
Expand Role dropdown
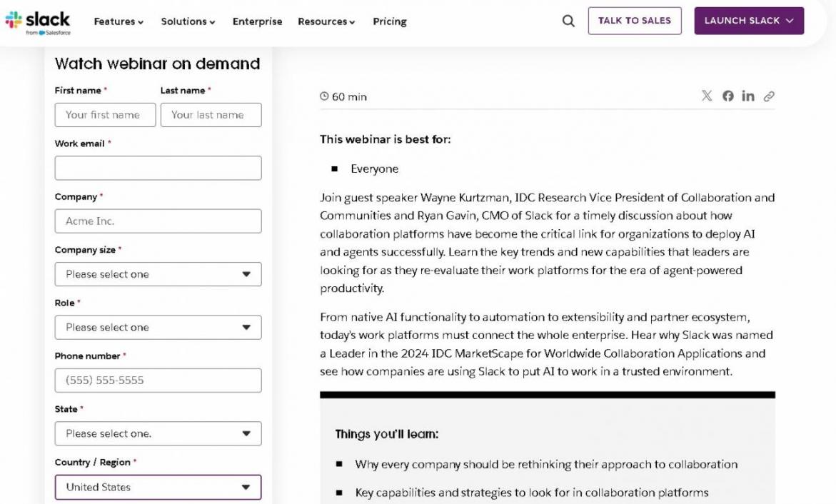[x=158, y=328]
